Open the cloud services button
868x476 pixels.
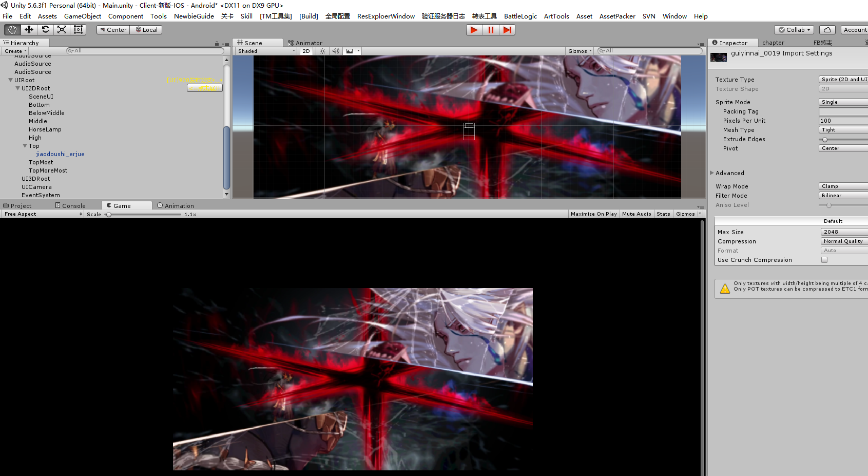[827, 30]
